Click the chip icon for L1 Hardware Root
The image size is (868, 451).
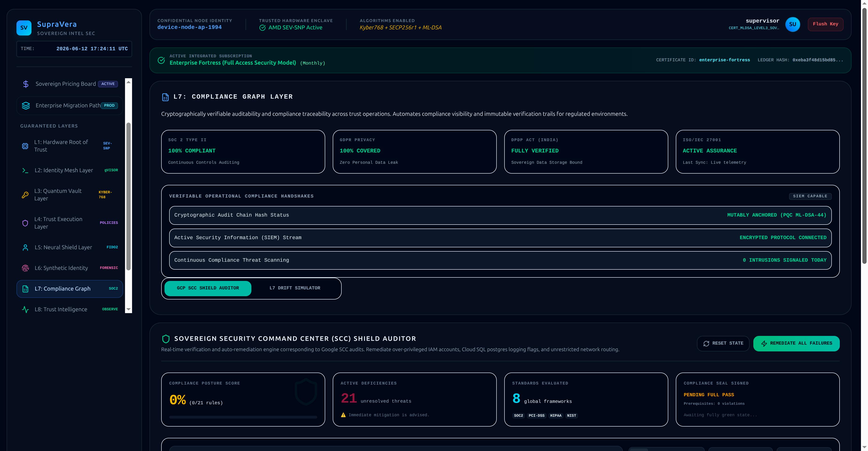point(25,146)
